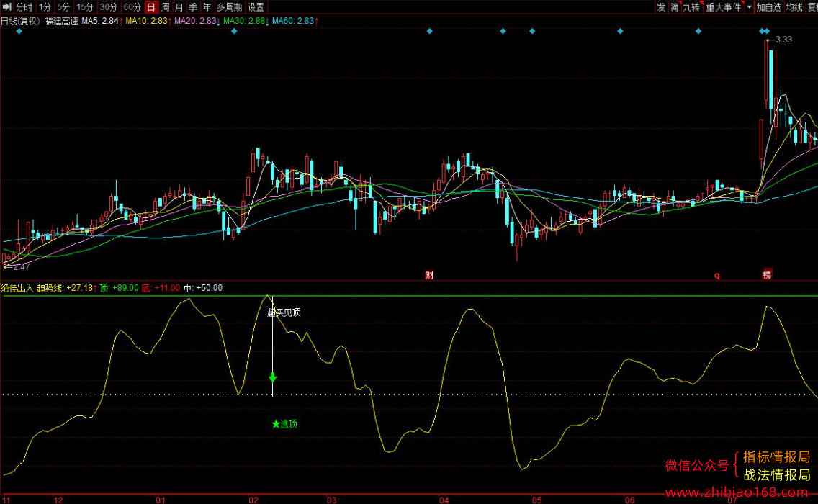Click the 3.33 high price label

point(783,40)
